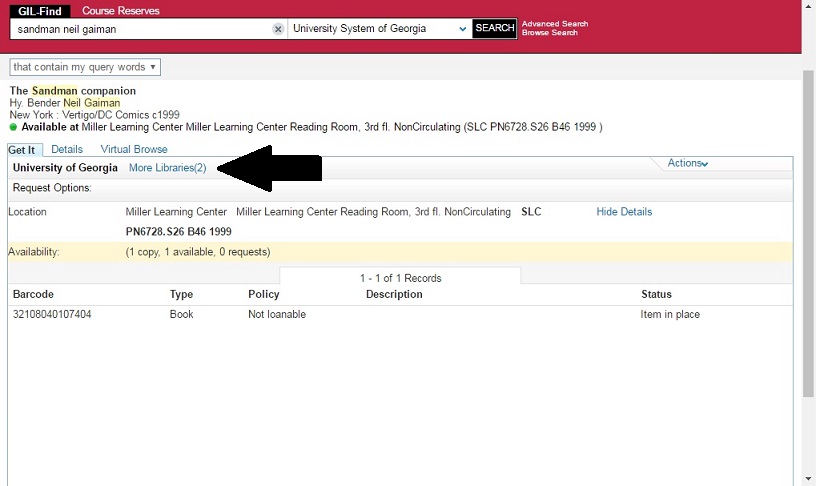This screenshot has height=486, width=816.
Task: Open The Sandman companion title link
Action: tap(72, 91)
